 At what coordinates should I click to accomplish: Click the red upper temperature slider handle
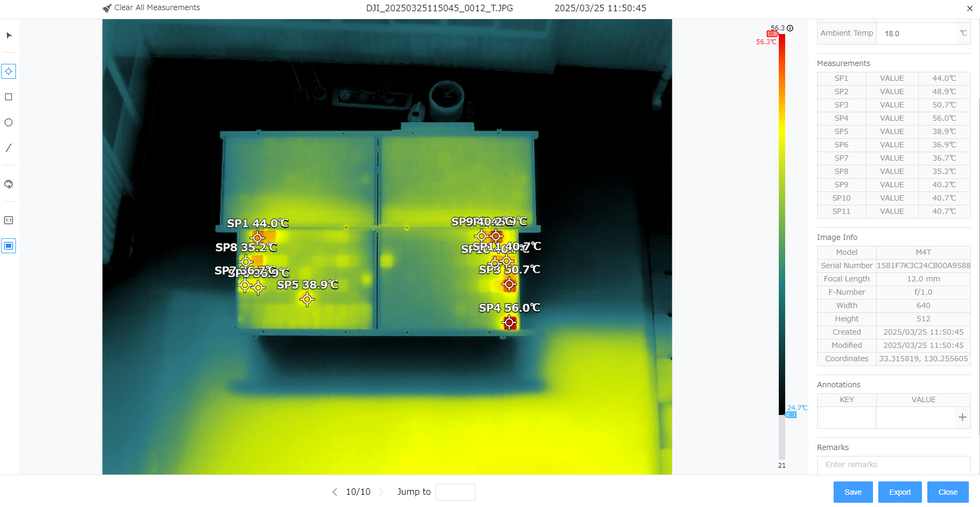(772, 34)
